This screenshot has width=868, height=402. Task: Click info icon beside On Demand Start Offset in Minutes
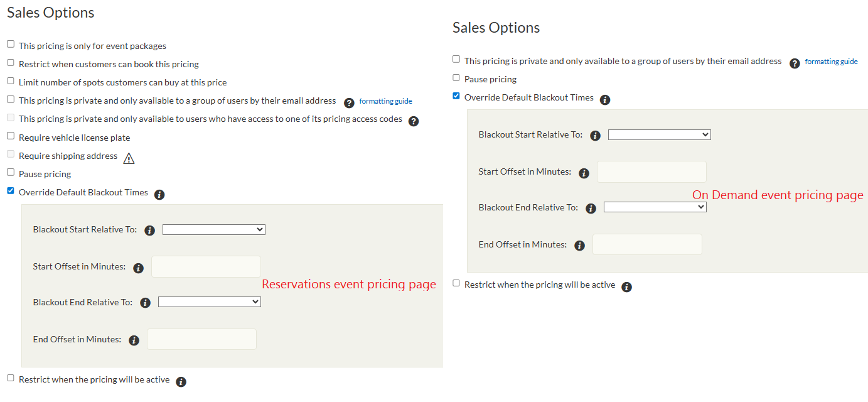coord(584,173)
